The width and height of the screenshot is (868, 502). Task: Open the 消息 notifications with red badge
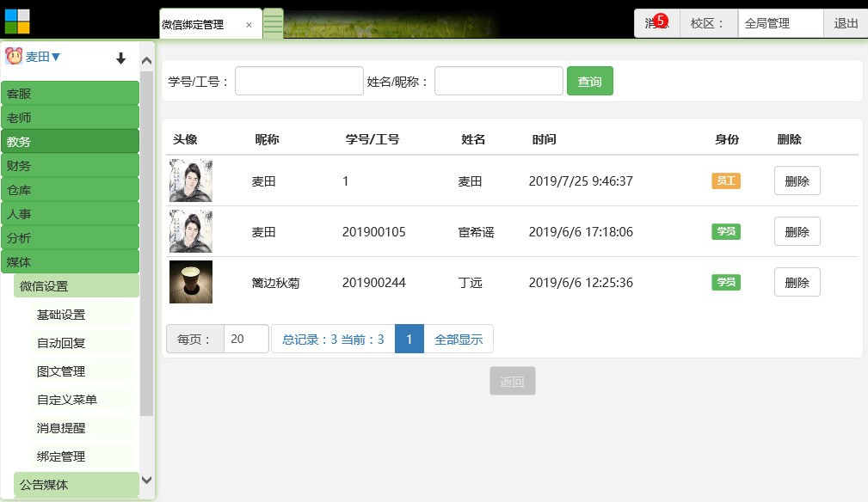pyautogui.click(x=656, y=23)
